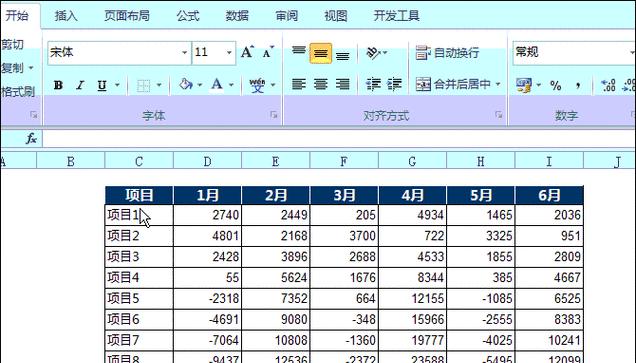Toggle Bold formatting
Viewport: 636px width, 363px height.
pos(58,85)
